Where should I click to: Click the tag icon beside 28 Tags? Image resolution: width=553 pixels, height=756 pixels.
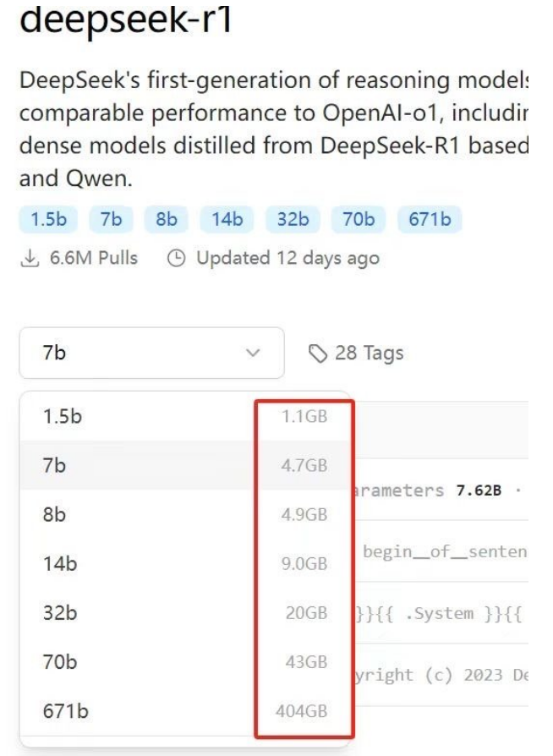[x=319, y=353]
